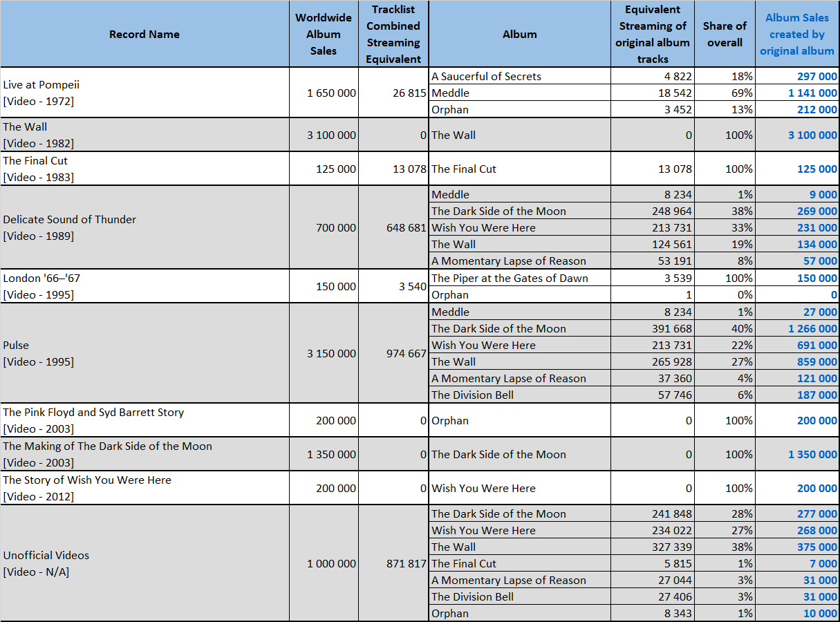Select the 974 667 streaming equivalent cell
The image size is (840, 622).
393,353
